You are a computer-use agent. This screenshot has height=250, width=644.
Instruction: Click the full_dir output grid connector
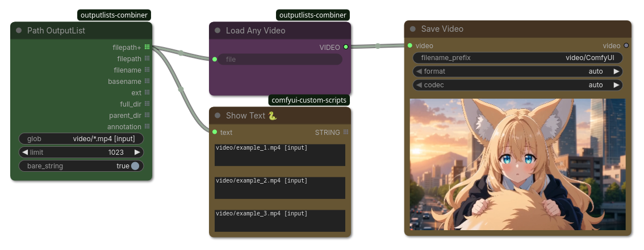[x=147, y=104]
